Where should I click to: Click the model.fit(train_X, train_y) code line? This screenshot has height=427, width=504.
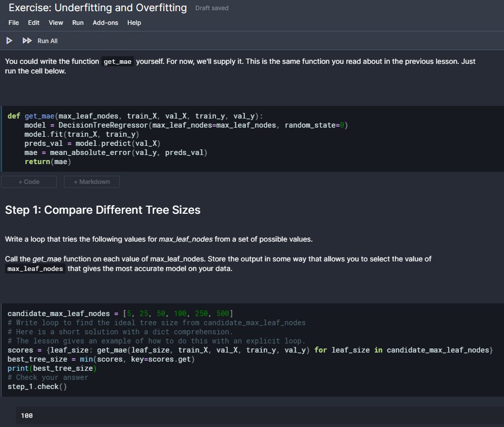coord(82,135)
